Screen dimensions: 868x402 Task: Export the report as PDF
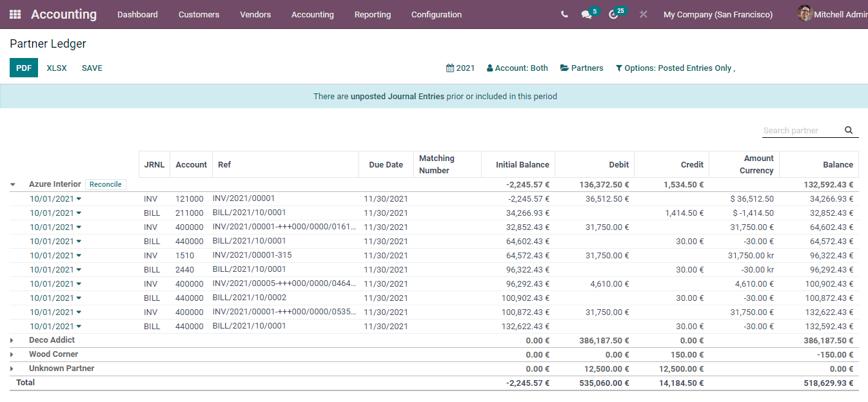(x=23, y=68)
